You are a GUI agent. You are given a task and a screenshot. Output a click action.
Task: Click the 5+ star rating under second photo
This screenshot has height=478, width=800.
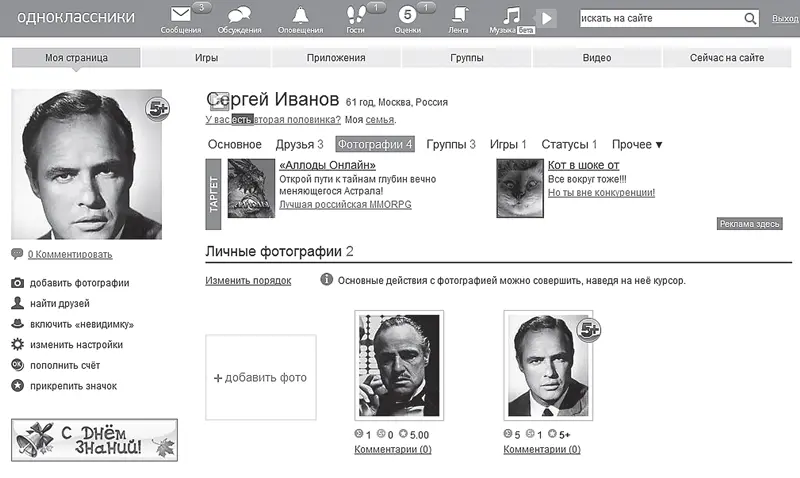coord(559,435)
